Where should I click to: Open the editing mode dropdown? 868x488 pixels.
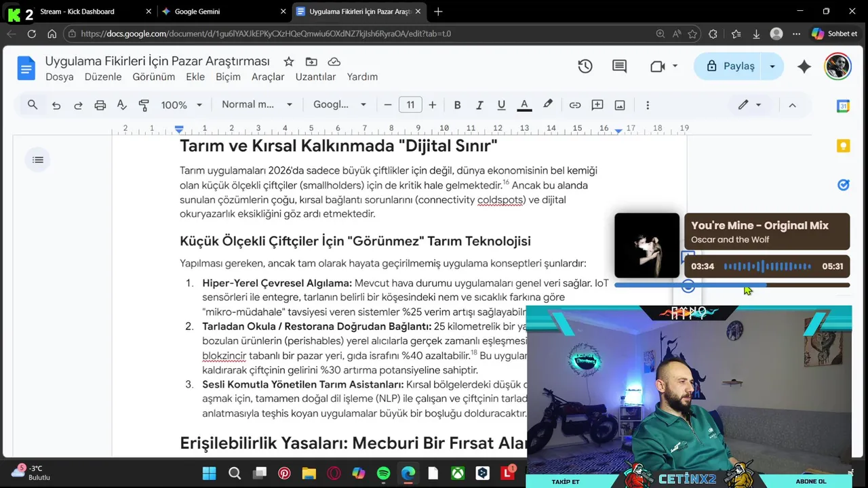tap(750, 105)
